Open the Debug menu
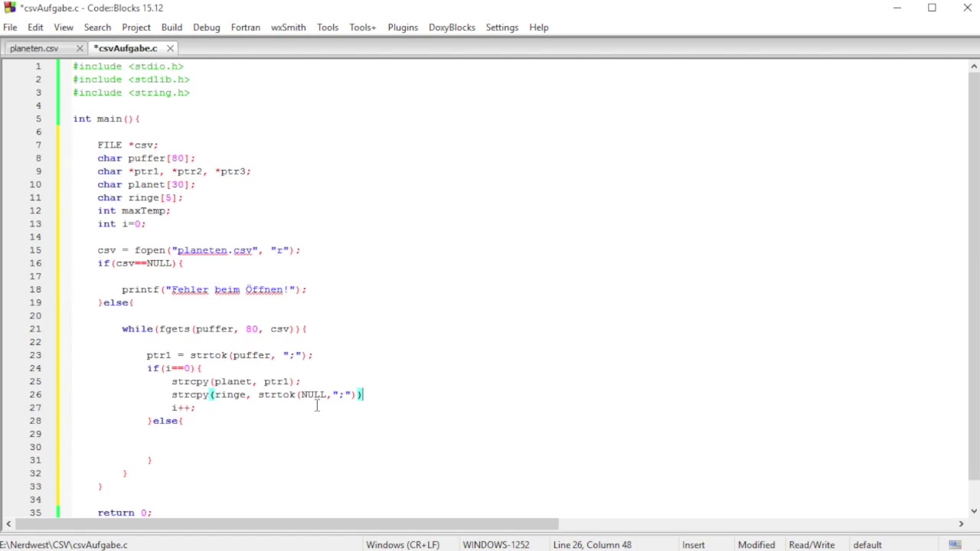This screenshot has height=551, width=980. click(207, 28)
